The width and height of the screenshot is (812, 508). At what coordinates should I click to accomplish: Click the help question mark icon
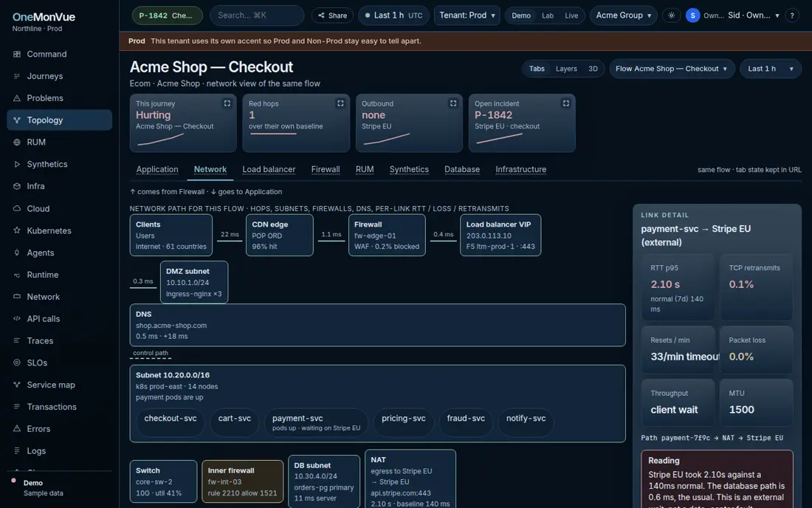(792, 16)
